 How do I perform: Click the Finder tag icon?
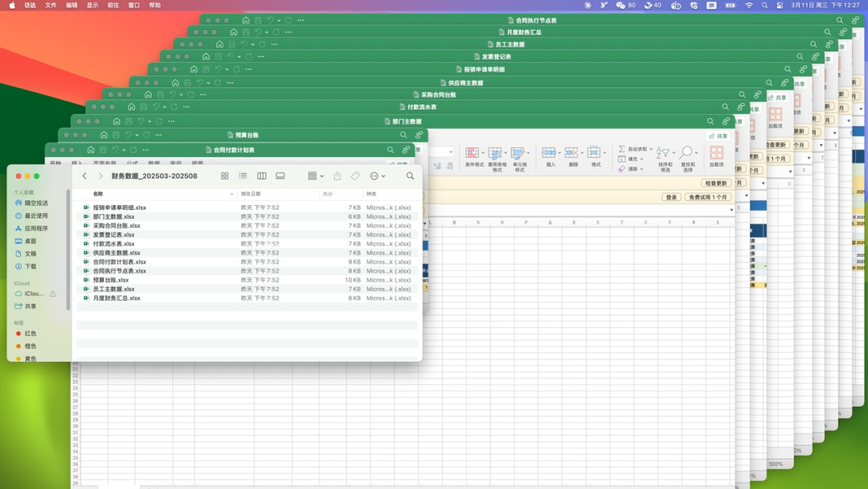point(355,175)
